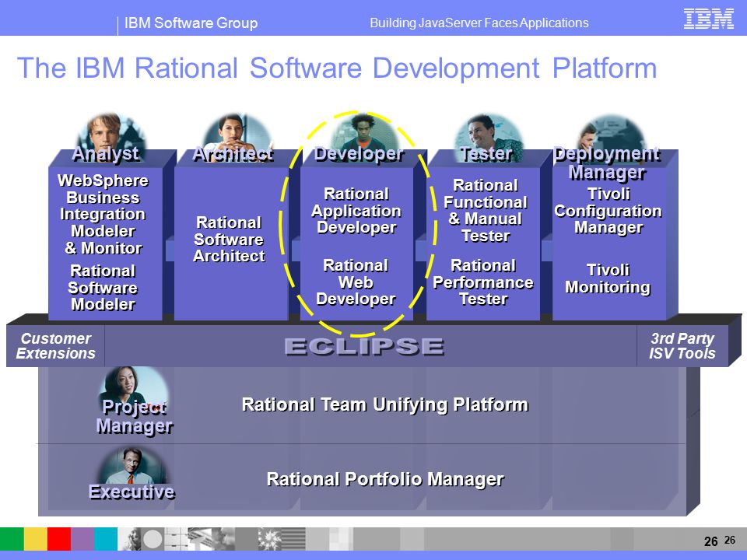The width and height of the screenshot is (747, 560).
Task: Click the green color square in footer
Action: [x=12, y=538]
